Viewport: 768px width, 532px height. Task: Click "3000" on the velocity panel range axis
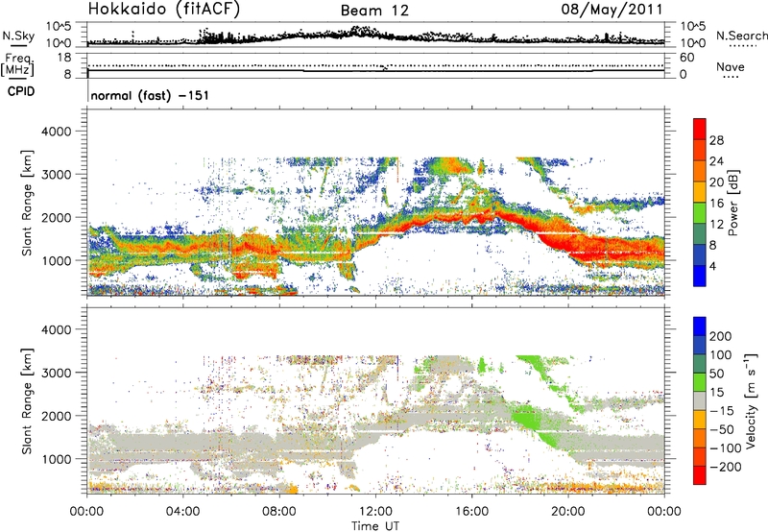(x=56, y=373)
